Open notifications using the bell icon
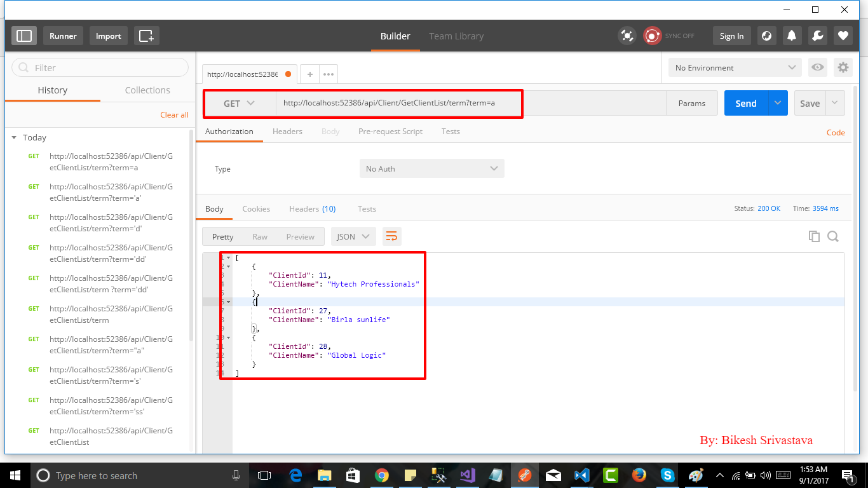 tap(792, 36)
